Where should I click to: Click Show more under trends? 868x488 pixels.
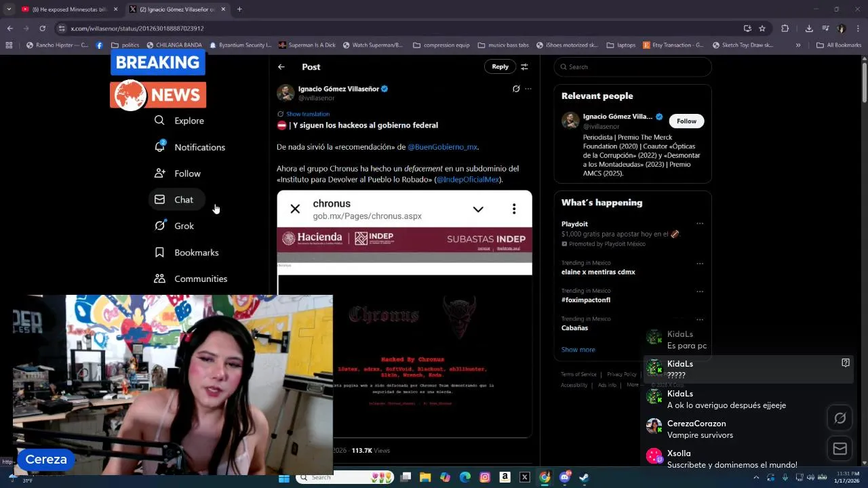tap(578, 350)
